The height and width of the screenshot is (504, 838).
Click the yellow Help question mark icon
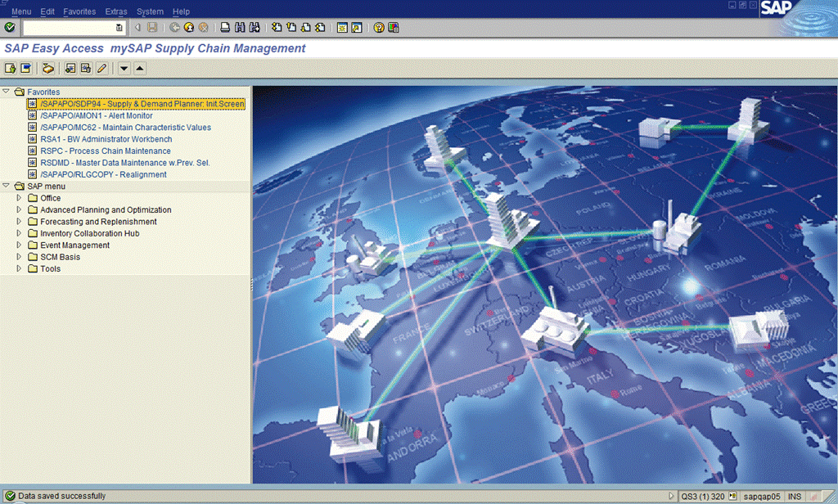379,27
